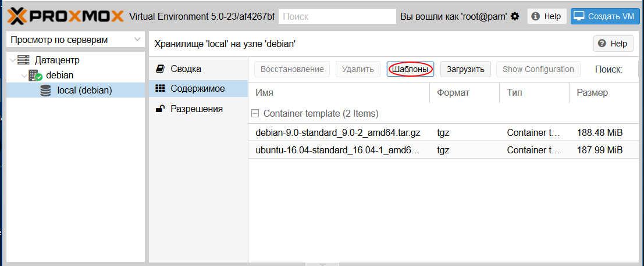Click the local storage database icon

[46, 90]
